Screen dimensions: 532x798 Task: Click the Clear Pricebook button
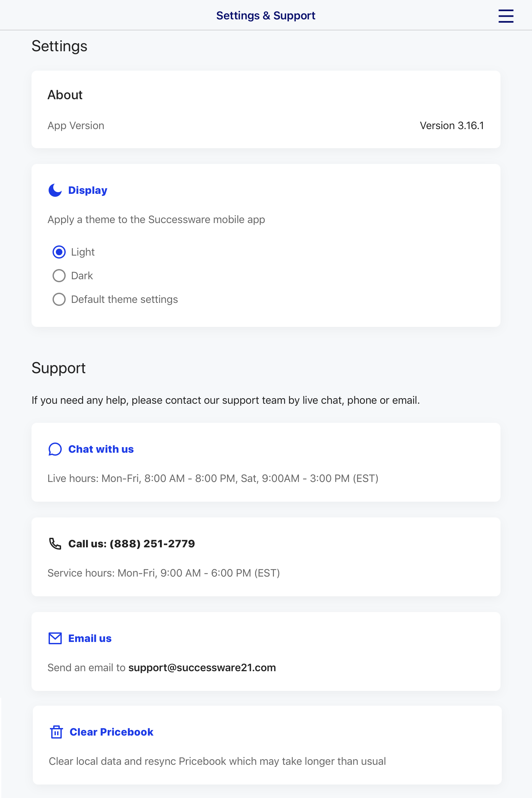111,732
